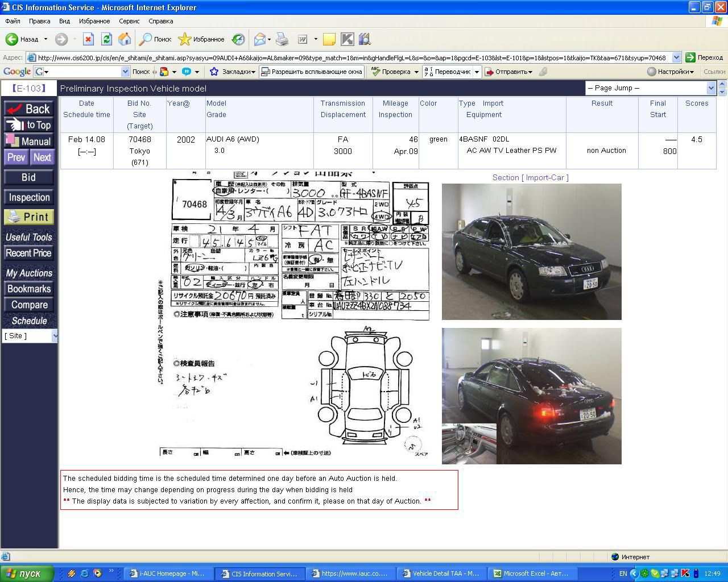Expand the Google search box dropdown
728x582 pixels.
126,72
